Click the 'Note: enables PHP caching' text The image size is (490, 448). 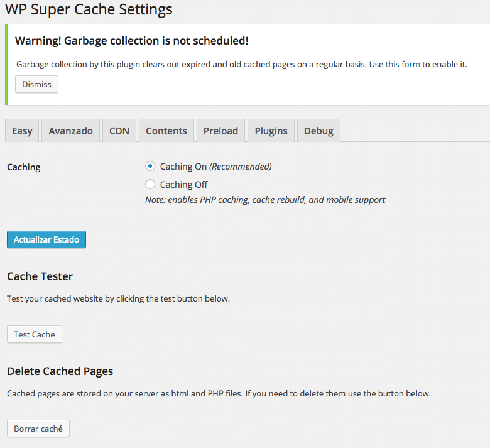(x=265, y=200)
